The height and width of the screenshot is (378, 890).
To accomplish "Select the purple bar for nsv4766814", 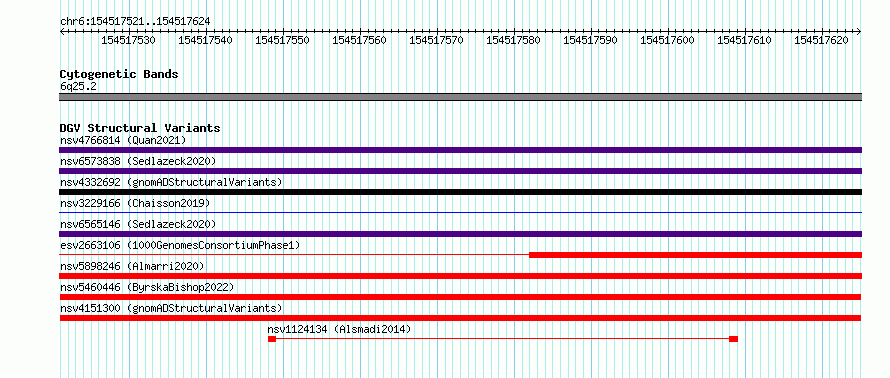I will (x=460, y=150).
